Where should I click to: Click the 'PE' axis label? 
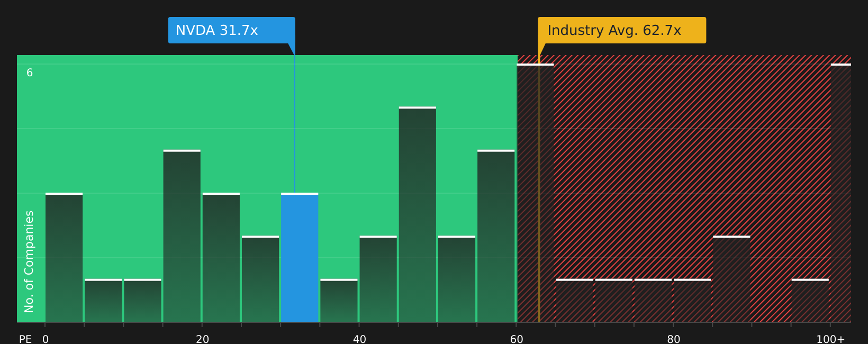(25, 339)
